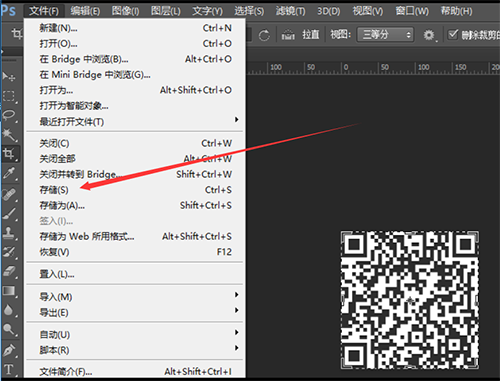Image resolution: width=500 pixels, height=381 pixels.
Task: Select the Eyedropper tool
Action: tap(9, 173)
